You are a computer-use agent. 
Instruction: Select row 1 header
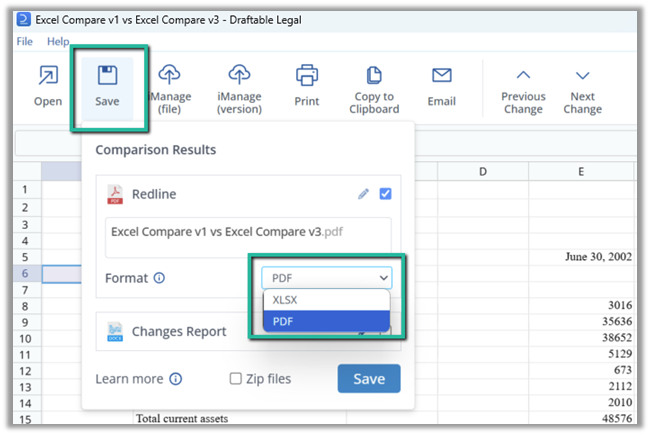click(x=25, y=190)
